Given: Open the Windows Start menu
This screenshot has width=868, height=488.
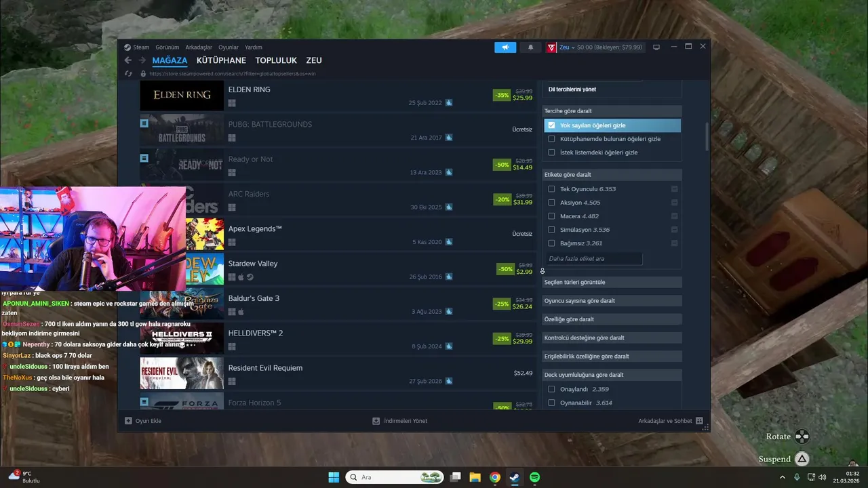Looking at the screenshot, I should pos(334,477).
